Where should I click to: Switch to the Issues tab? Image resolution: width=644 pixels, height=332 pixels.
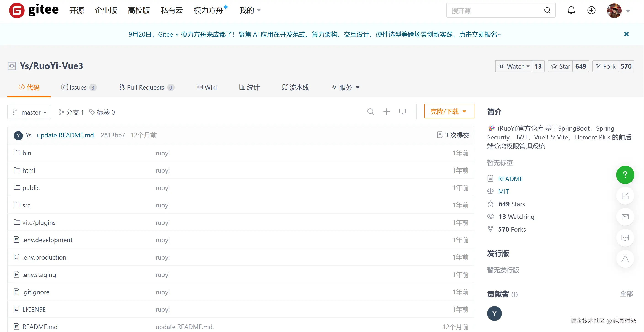[x=78, y=87]
